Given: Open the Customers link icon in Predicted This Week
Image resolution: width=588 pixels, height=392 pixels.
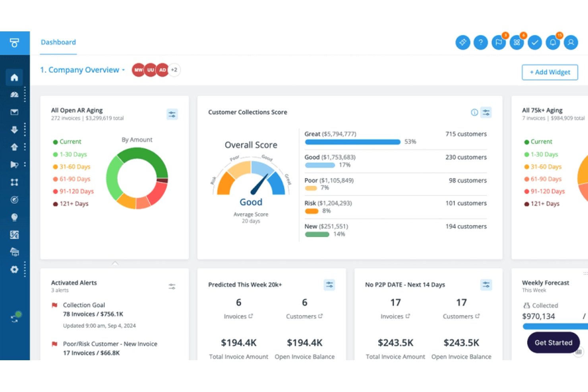Looking at the screenshot, I should 321,316.
